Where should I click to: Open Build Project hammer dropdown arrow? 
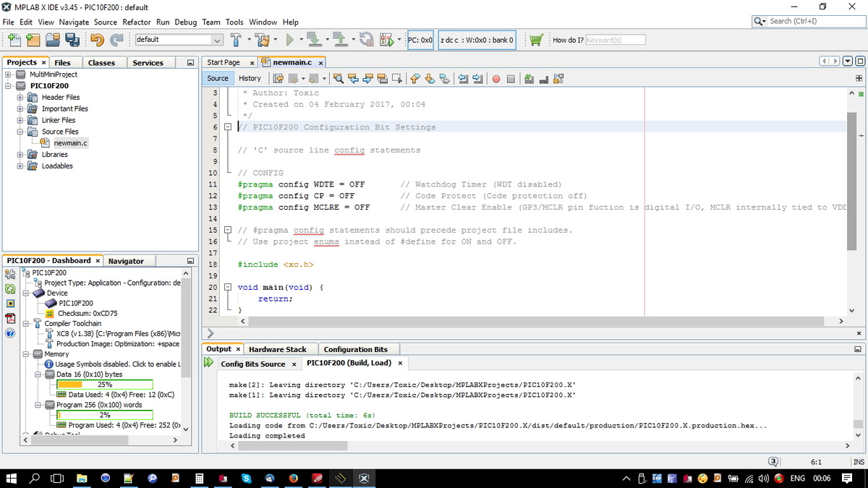pos(249,40)
